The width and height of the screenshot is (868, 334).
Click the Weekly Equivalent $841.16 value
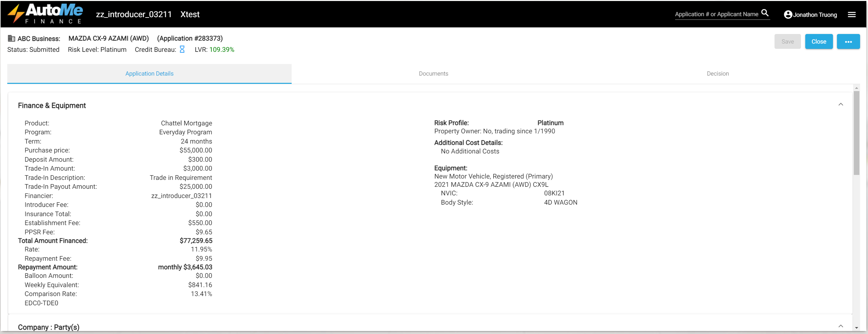click(x=200, y=285)
